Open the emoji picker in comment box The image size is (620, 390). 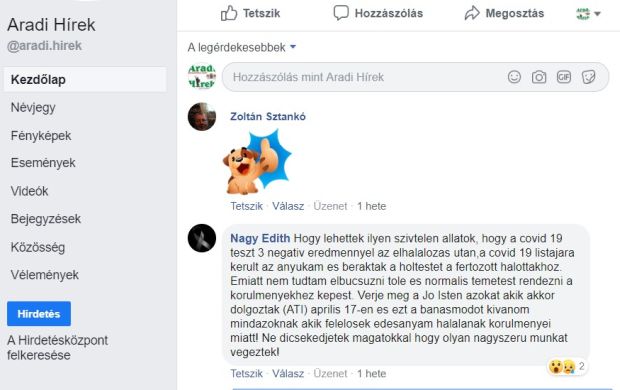click(x=514, y=77)
